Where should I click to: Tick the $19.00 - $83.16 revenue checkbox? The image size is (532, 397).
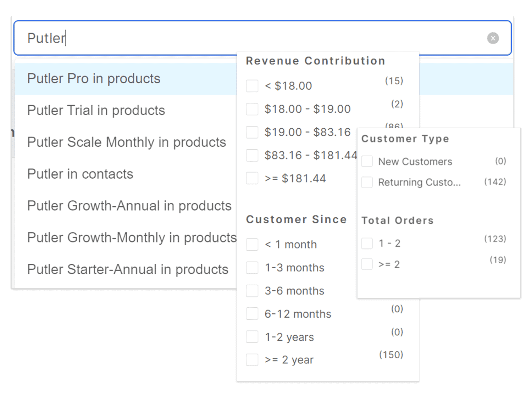252,132
